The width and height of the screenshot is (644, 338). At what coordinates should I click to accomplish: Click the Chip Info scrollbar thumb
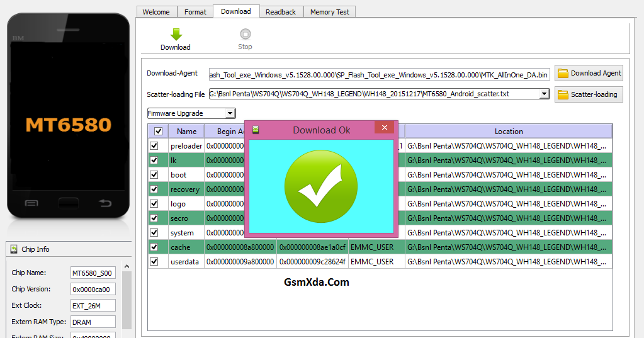127,300
